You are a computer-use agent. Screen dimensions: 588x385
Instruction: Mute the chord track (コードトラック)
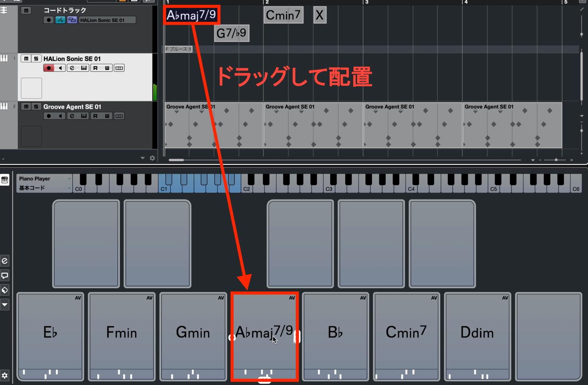pos(26,10)
